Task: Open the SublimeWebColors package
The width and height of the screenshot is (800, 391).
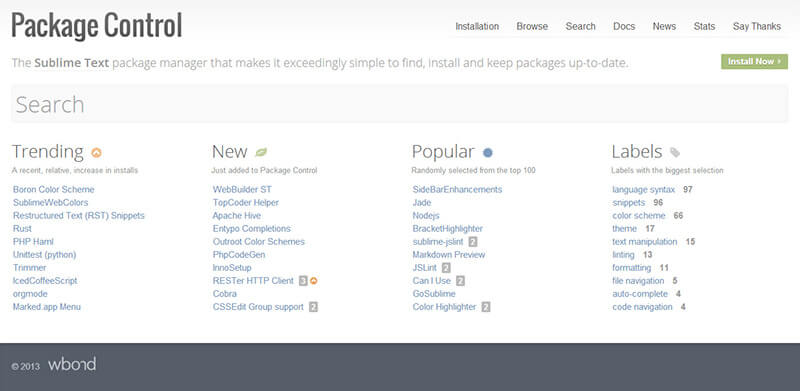Action: (51, 203)
